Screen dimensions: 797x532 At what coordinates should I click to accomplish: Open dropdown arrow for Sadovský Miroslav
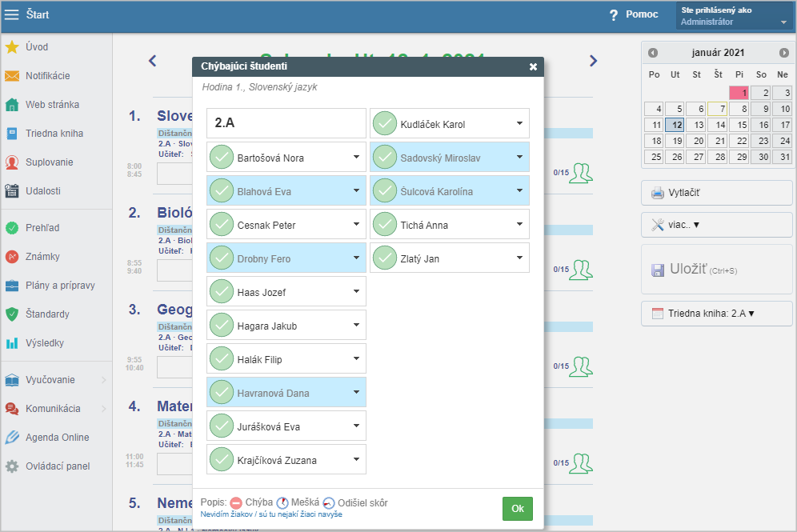(519, 157)
